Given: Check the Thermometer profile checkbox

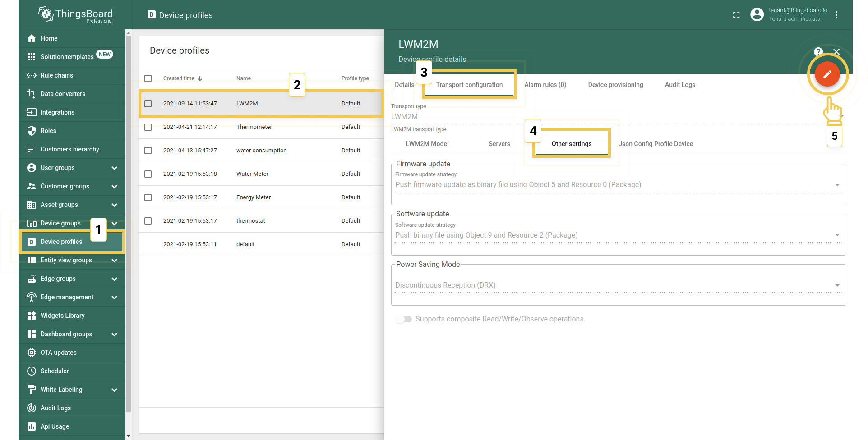Looking at the screenshot, I should (148, 127).
